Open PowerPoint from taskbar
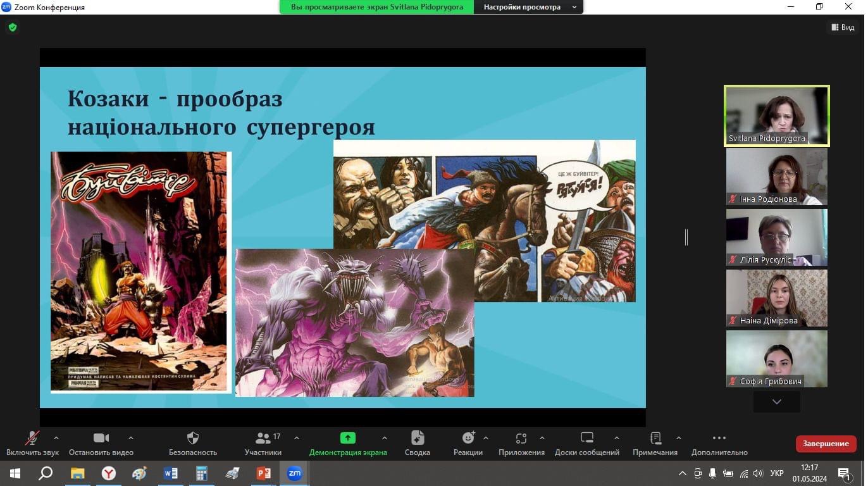This screenshot has height=486, width=868. click(264, 473)
